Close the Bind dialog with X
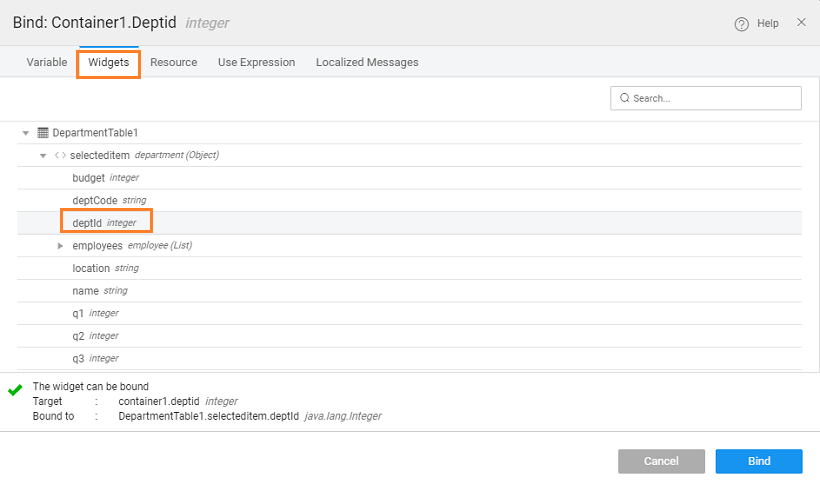This screenshot has height=491, width=820. pyautogui.click(x=801, y=22)
